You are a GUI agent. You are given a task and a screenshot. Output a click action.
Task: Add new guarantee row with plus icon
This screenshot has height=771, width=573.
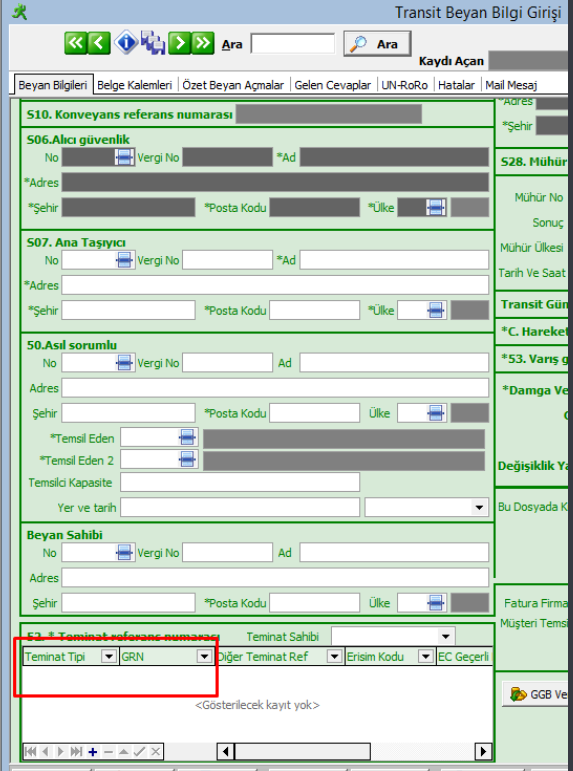click(x=93, y=751)
